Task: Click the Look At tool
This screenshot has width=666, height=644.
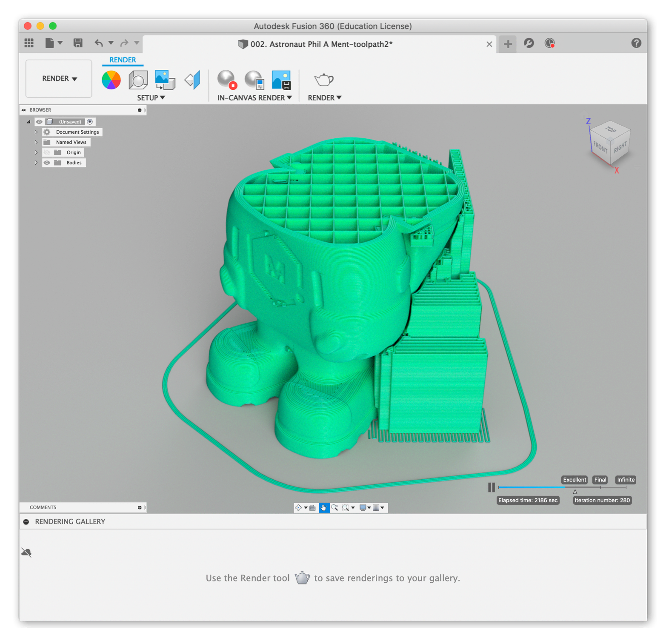Action: [x=312, y=507]
